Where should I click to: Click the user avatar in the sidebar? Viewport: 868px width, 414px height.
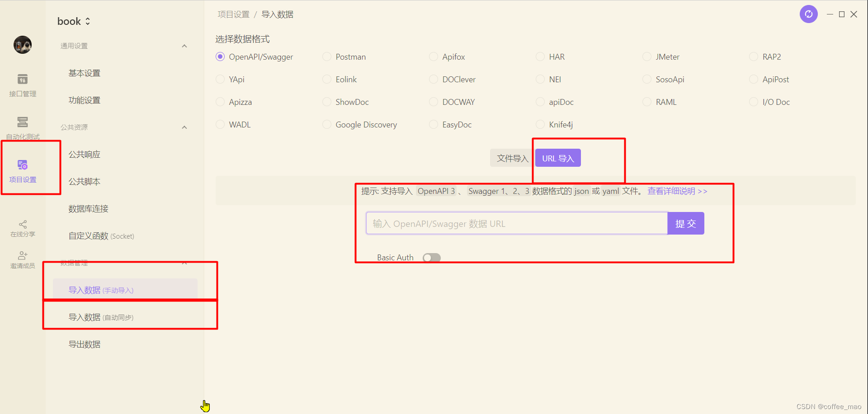[x=22, y=45]
